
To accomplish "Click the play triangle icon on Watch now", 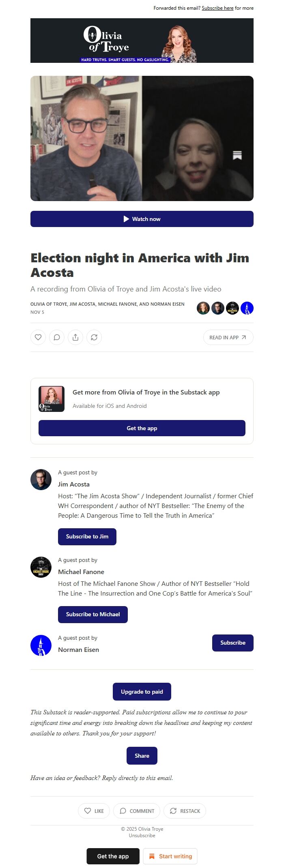I will pos(126,219).
